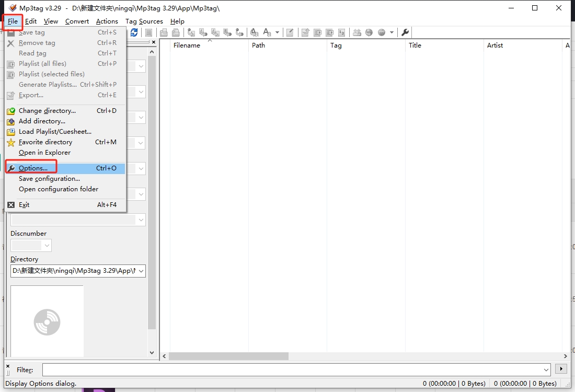Click the wrench Options icon in toolbar

coord(405,32)
